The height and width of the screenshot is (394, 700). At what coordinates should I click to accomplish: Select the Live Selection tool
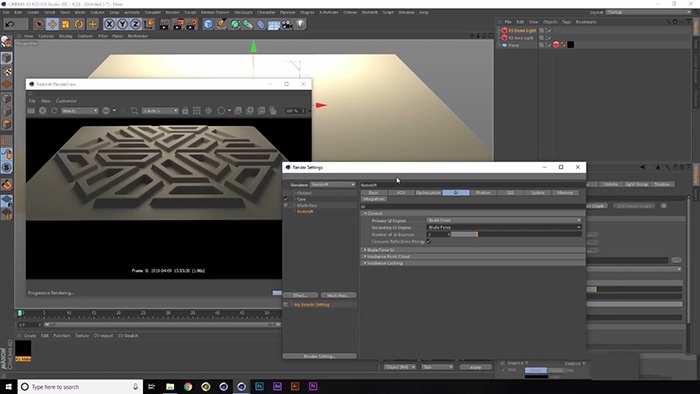click(x=39, y=24)
